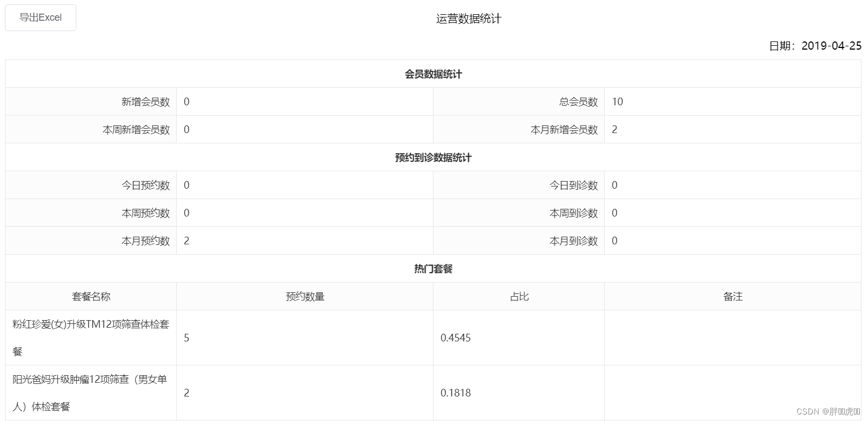Click the 本周预约数 label cell

[146, 213]
